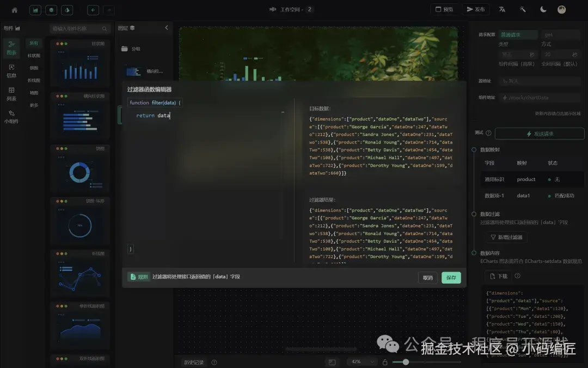Choose the 柱状图 bar chart filter
This screenshot has width=588, height=368.
[34, 56]
